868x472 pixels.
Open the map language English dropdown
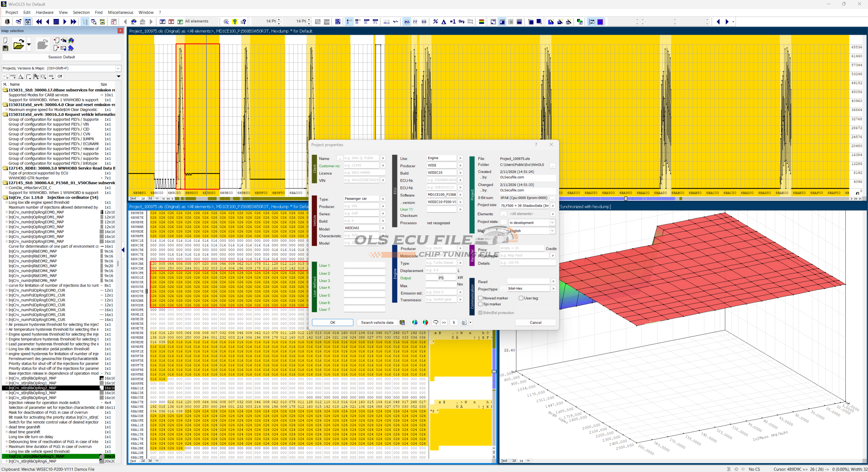point(552,231)
